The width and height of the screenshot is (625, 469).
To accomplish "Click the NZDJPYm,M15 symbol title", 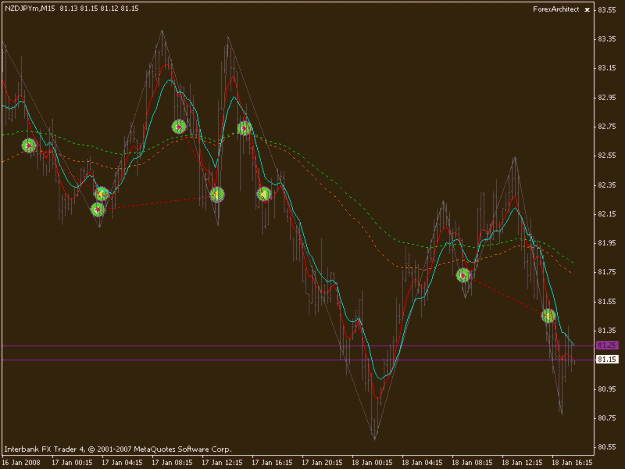I will [30, 8].
